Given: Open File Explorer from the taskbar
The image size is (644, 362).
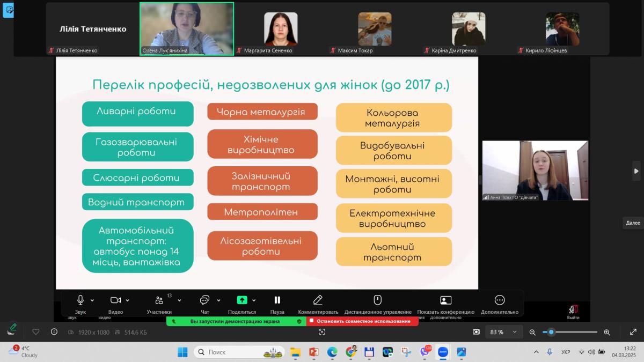Looking at the screenshot, I should 295,352.
